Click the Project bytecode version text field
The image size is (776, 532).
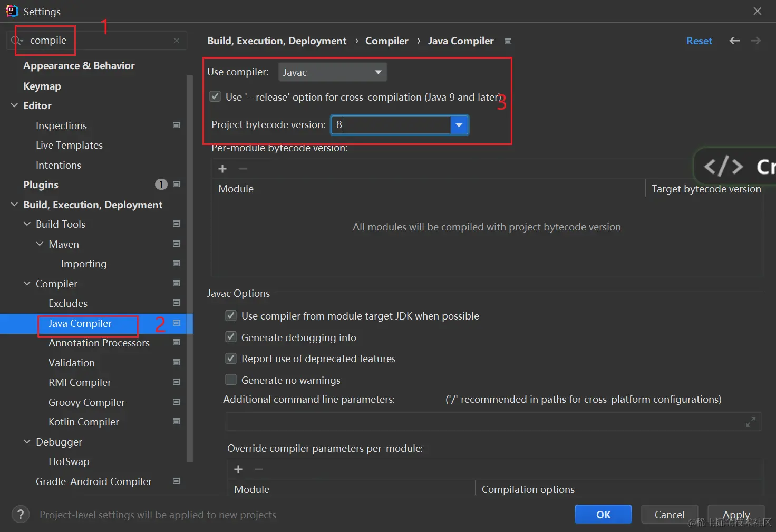point(391,125)
